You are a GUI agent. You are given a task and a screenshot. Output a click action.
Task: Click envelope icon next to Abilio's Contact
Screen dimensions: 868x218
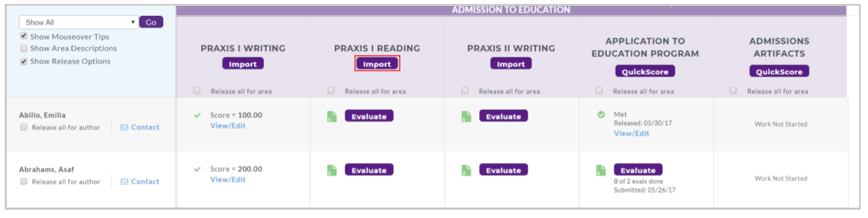(124, 128)
